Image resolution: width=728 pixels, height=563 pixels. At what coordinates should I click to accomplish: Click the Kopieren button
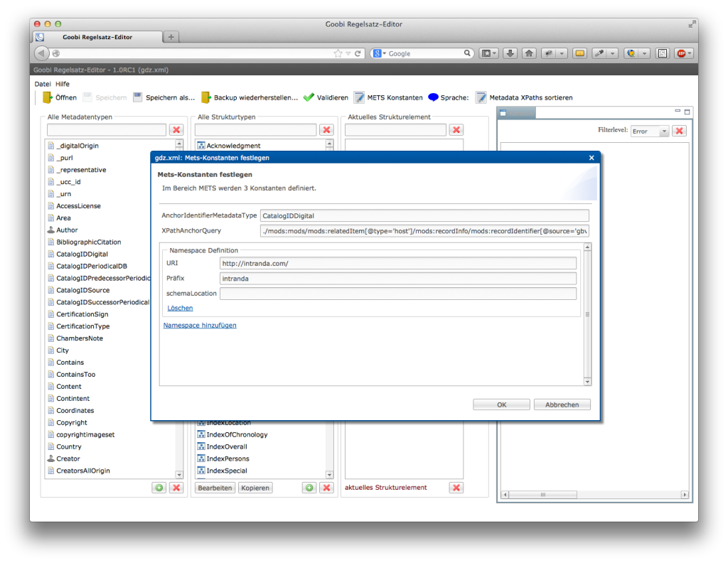255,488
